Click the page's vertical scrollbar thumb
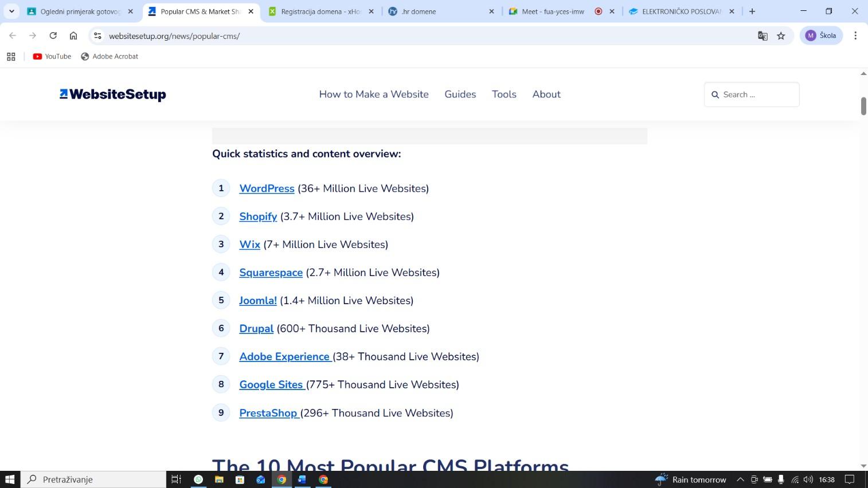 863,106
